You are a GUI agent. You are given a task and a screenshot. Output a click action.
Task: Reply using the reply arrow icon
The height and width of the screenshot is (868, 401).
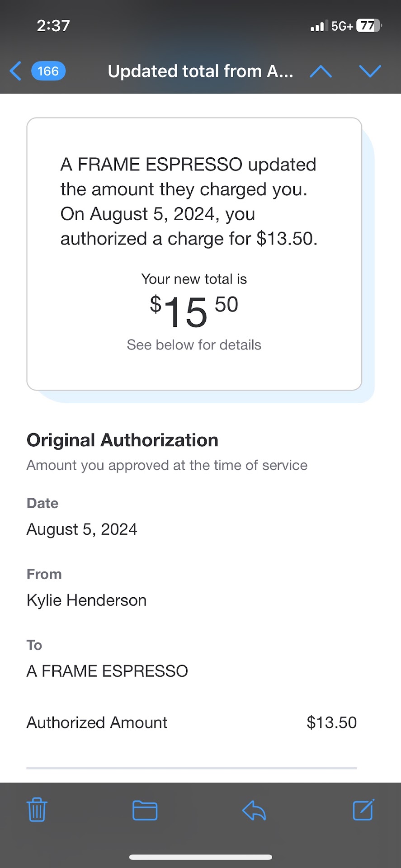254,810
